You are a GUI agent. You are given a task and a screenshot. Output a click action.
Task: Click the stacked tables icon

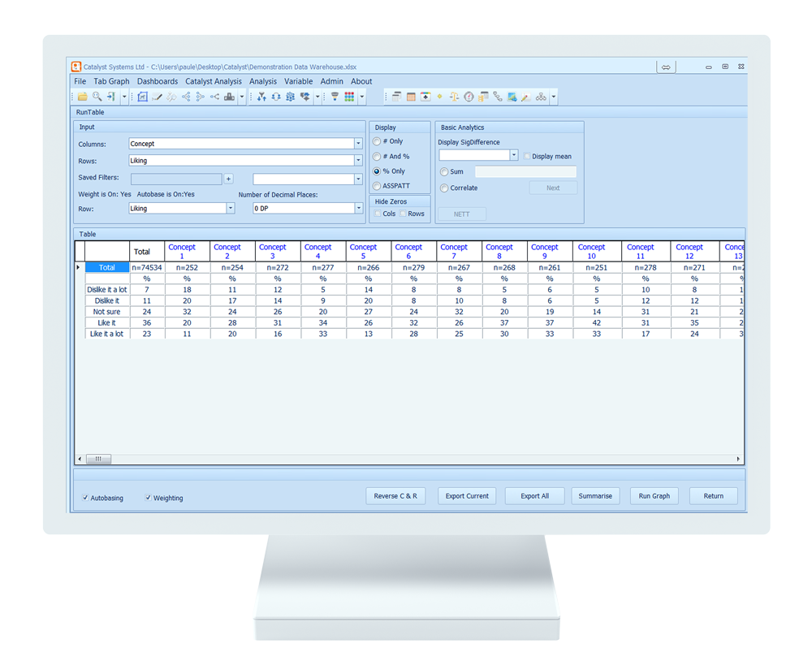coord(397,97)
